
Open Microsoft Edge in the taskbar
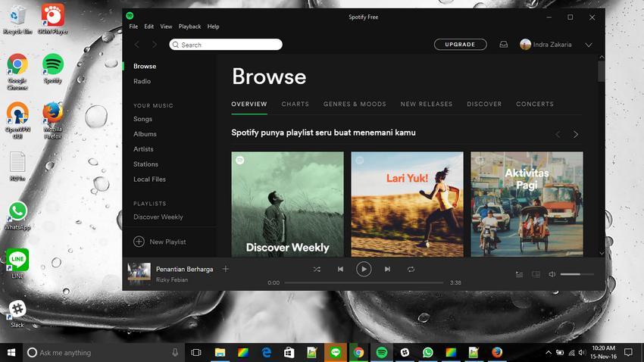267,353
